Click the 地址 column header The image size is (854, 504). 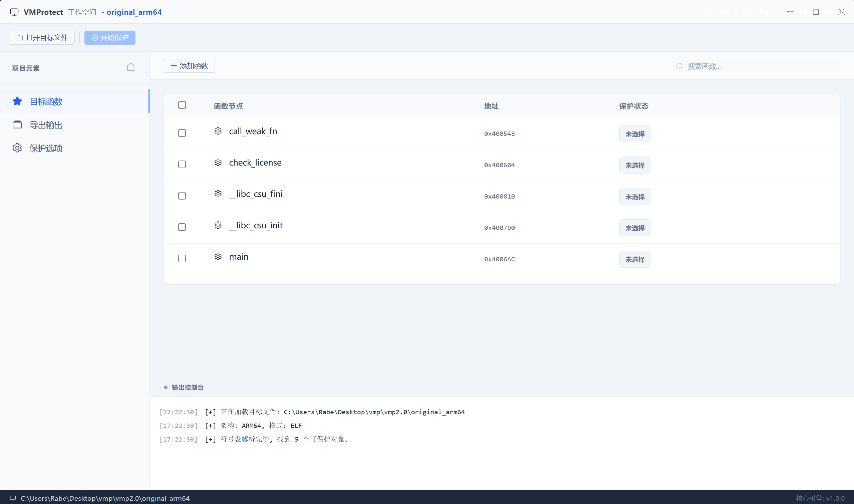[x=491, y=106]
